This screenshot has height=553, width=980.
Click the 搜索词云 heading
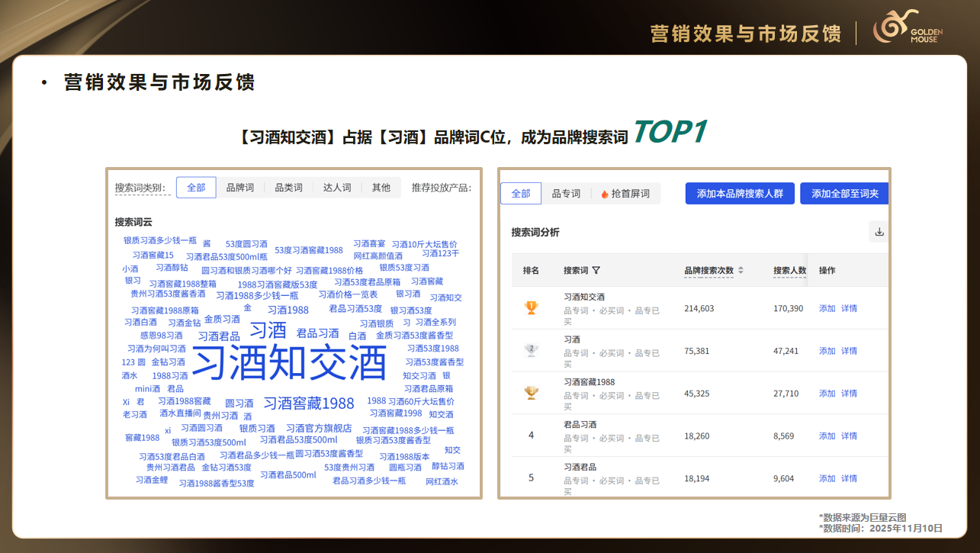133,222
